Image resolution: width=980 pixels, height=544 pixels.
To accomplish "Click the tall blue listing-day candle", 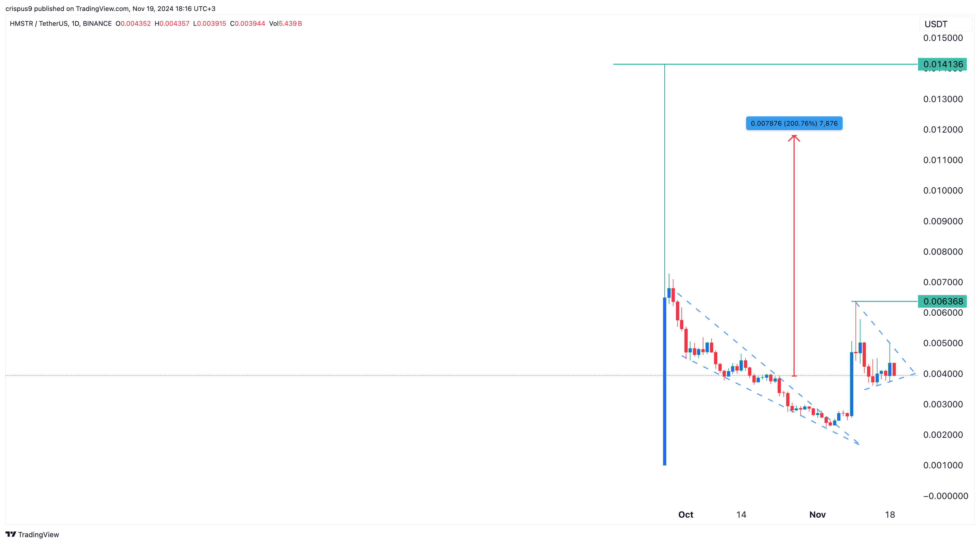I will (665, 381).
